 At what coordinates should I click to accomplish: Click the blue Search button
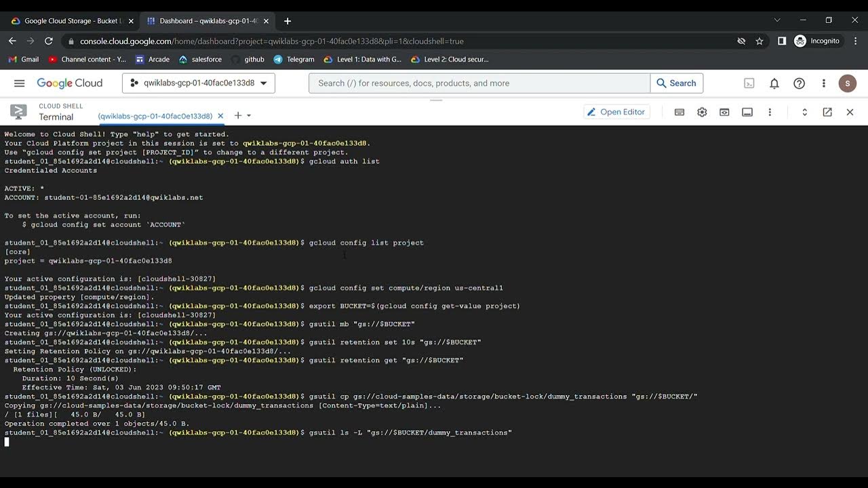[x=677, y=83]
